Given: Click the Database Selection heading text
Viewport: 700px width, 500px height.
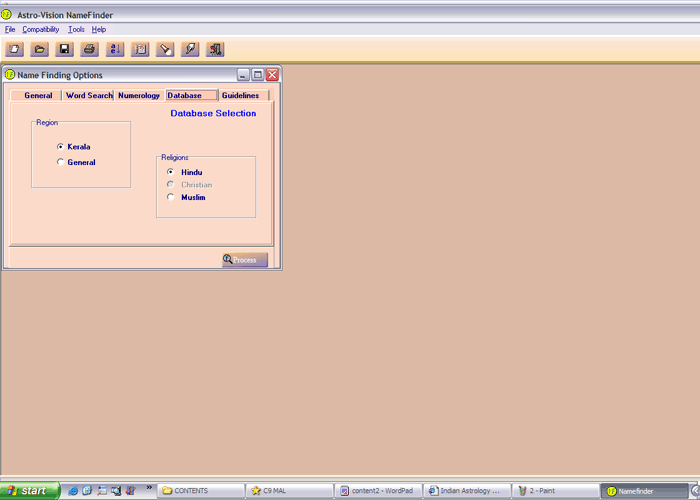Looking at the screenshot, I should 213,113.
